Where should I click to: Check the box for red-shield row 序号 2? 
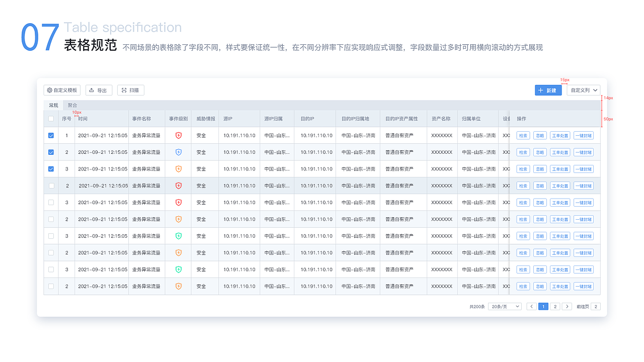click(51, 186)
